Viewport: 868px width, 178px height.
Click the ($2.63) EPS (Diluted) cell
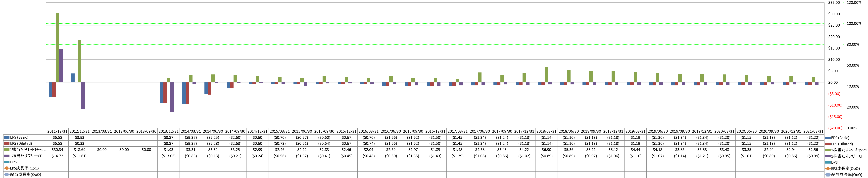[235, 144]
